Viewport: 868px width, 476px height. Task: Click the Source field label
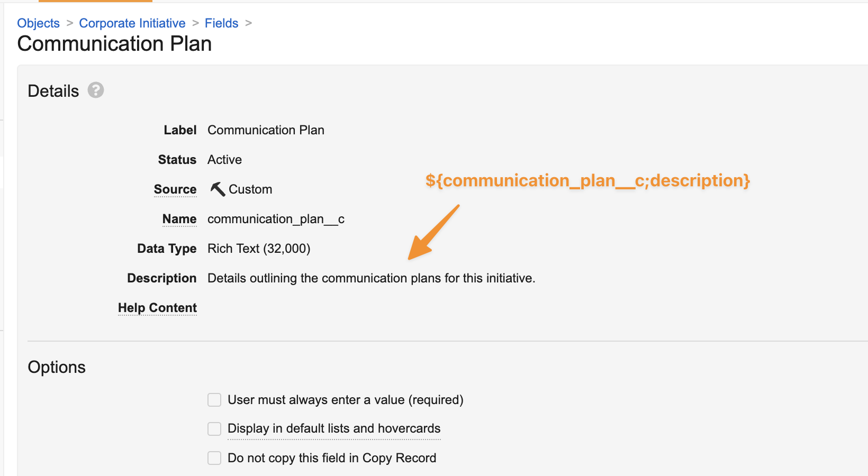[x=175, y=189]
